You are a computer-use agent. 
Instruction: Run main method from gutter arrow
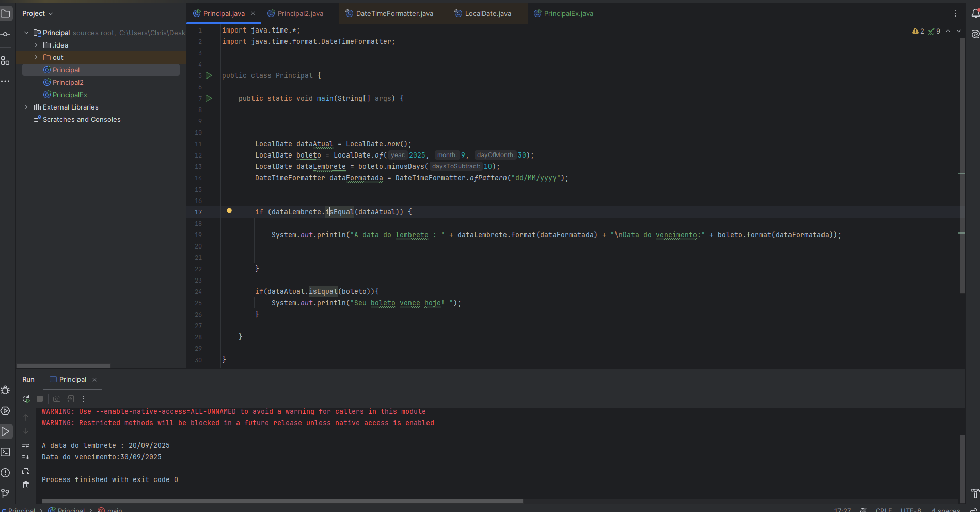(209, 98)
